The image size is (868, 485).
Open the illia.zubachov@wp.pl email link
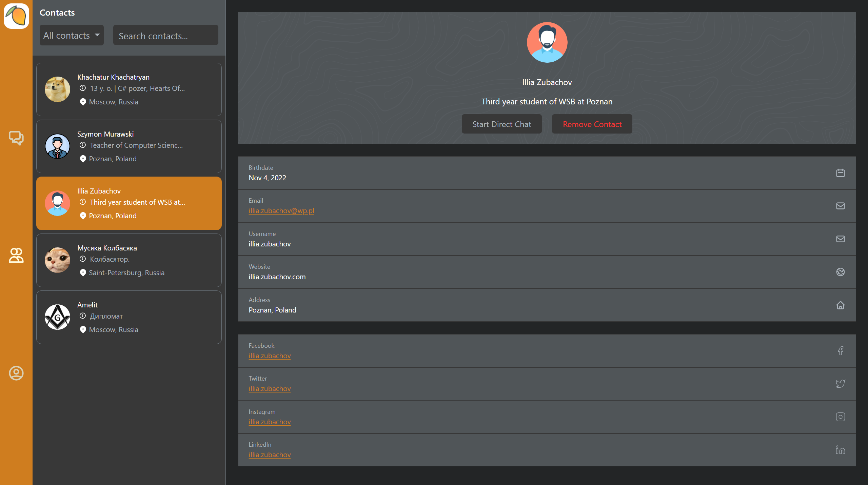click(x=281, y=211)
